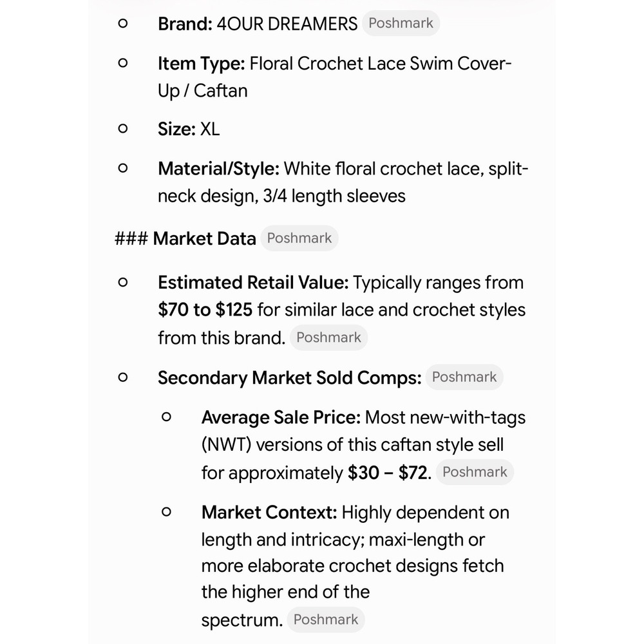Click the 'Average Sale Price:' label

point(281,417)
